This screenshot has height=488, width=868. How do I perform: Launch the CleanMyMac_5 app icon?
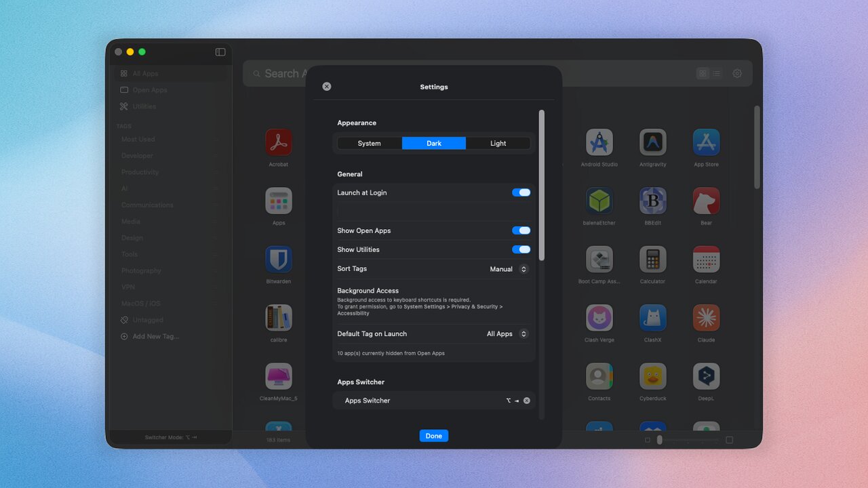279,376
